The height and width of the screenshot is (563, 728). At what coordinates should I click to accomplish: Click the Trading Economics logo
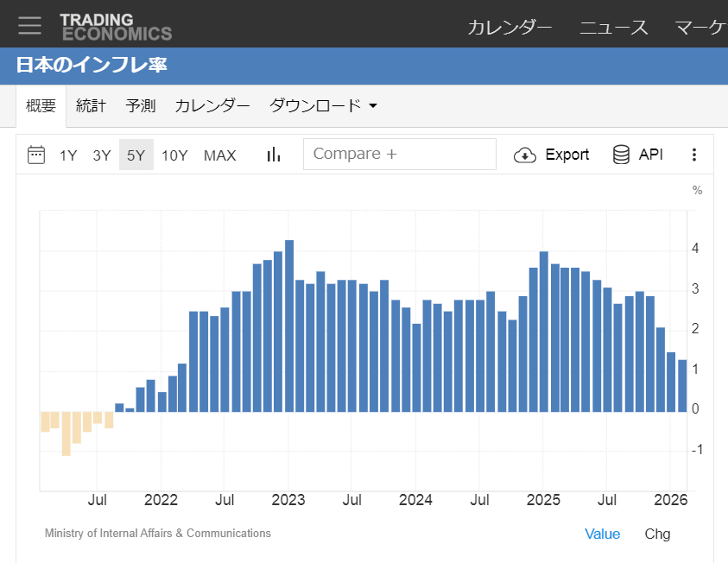click(116, 27)
